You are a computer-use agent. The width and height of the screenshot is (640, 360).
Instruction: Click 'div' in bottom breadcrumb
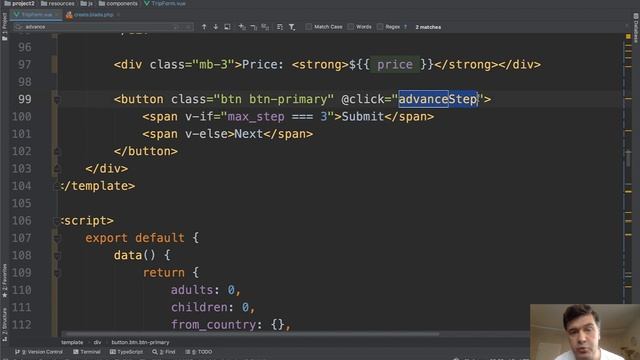[97, 342]
